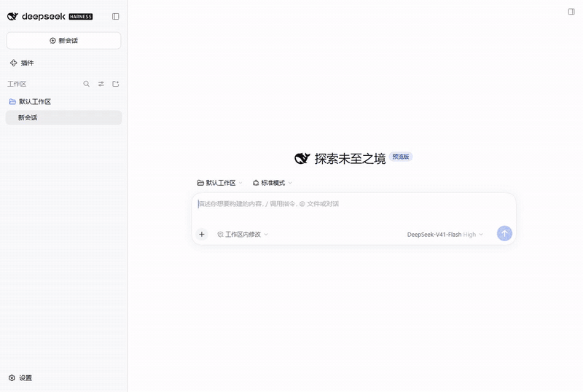The height and width of the screenshot is (392, 583).
Task: Collapse the left sidebar panel icon
Action: tap(116, 16)
